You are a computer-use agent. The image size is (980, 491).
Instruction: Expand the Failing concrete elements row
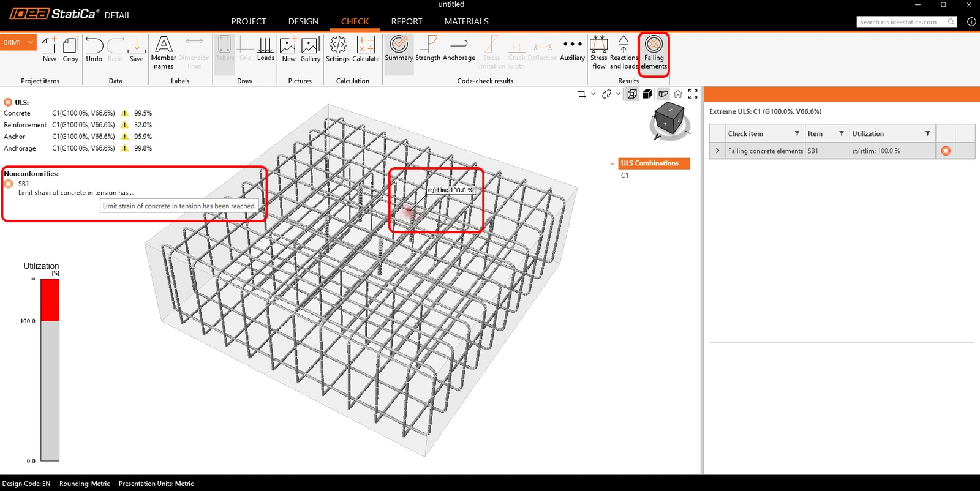[718, 151]
